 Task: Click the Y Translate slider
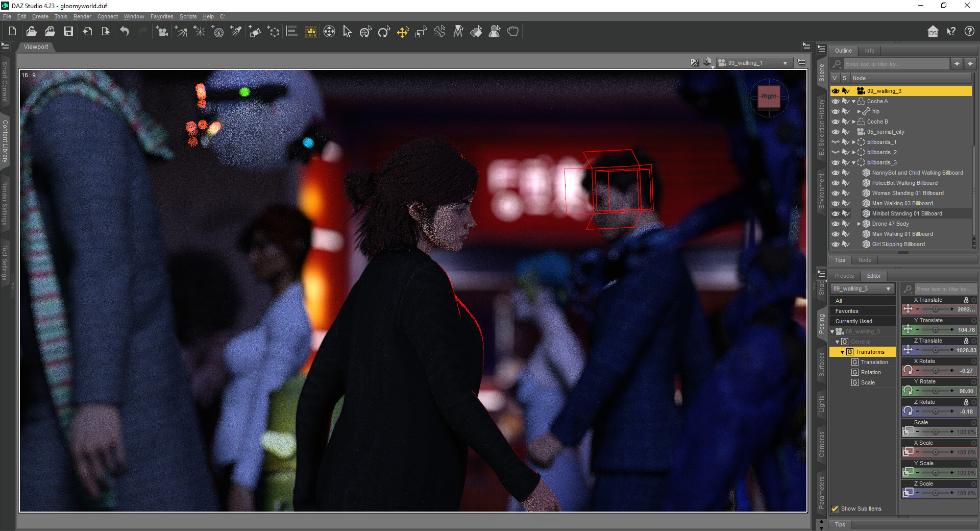point(935,330)
